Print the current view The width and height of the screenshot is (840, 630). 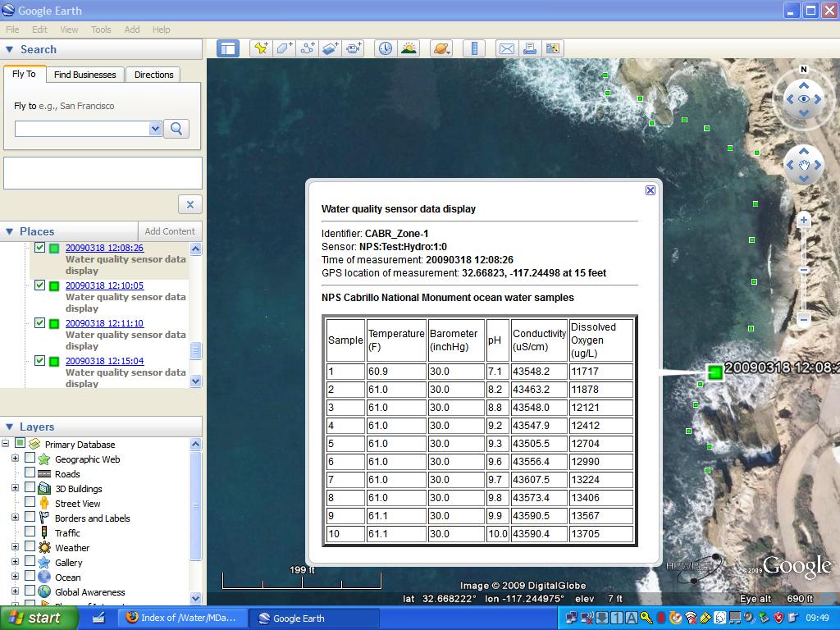(x=530, y=48)
